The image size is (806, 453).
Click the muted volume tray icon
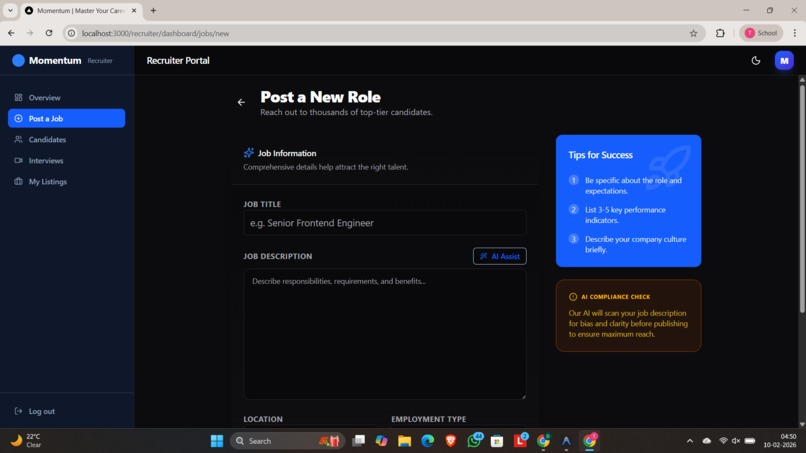[x=736, y=441]
